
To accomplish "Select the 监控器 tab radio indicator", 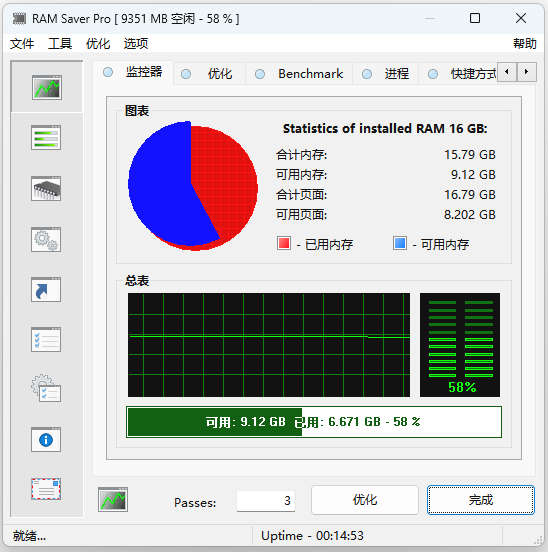I will [108, 72].
